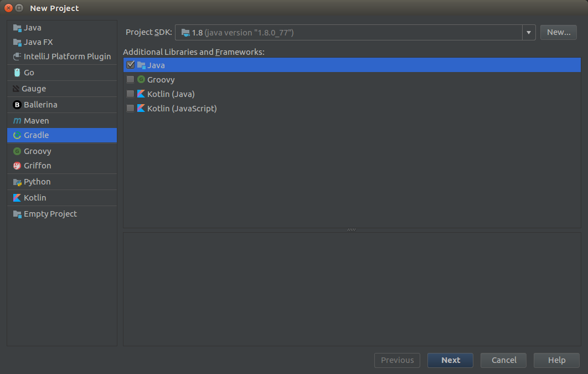
Task: Select Maven project type label
Action: 37,121
